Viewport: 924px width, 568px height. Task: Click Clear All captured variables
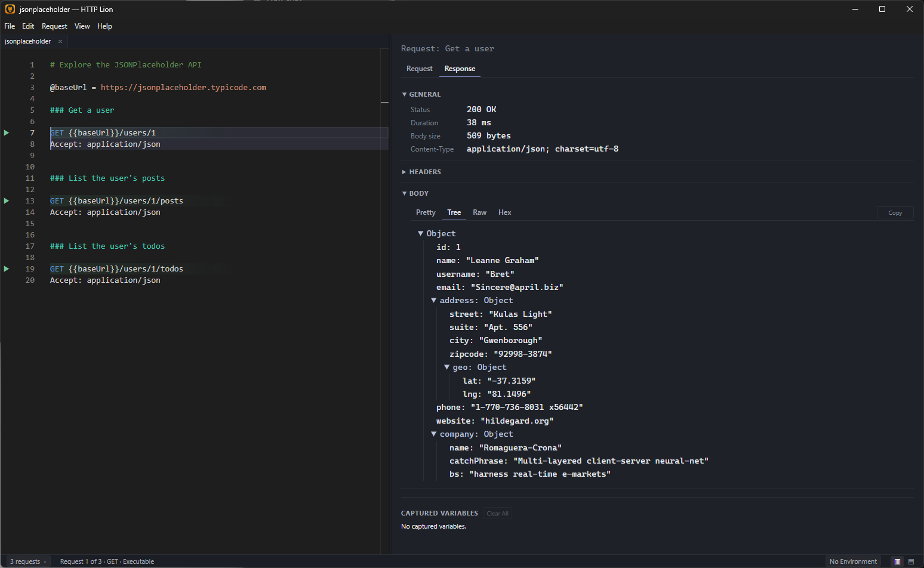click(x=497, y=514)
